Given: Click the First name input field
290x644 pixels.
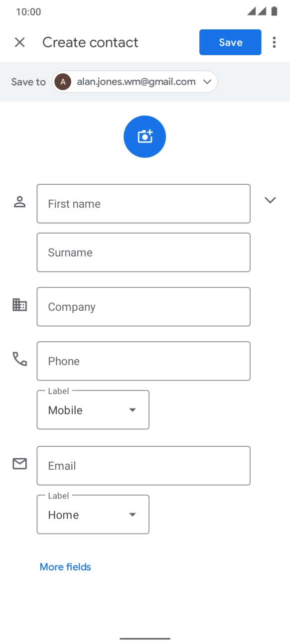Looking at the screenshot, I should coord(144,203).
